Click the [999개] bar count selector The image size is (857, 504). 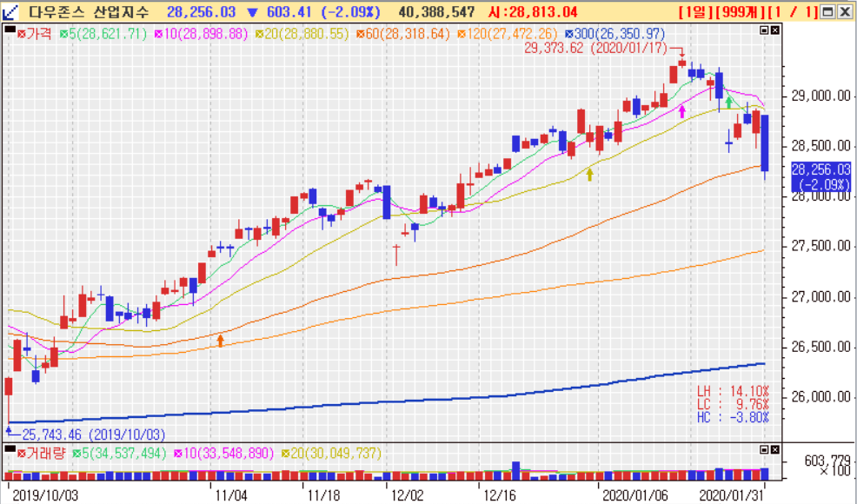(740, 12)
